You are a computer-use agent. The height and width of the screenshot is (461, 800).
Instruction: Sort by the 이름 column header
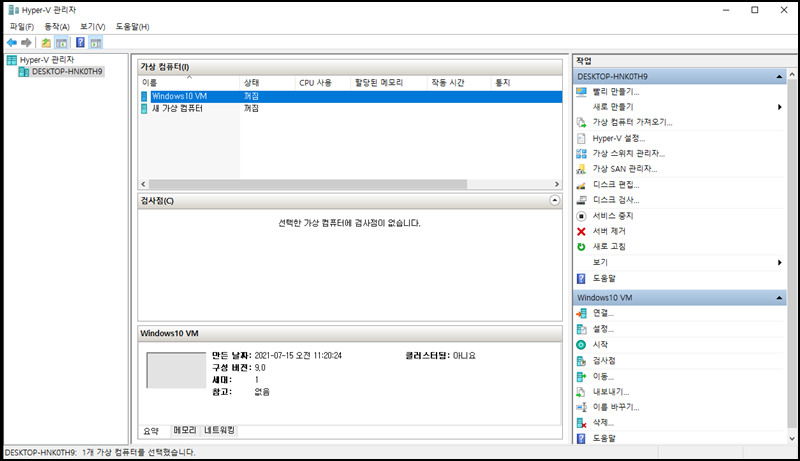pyautogui.click(x=189, y=83)
